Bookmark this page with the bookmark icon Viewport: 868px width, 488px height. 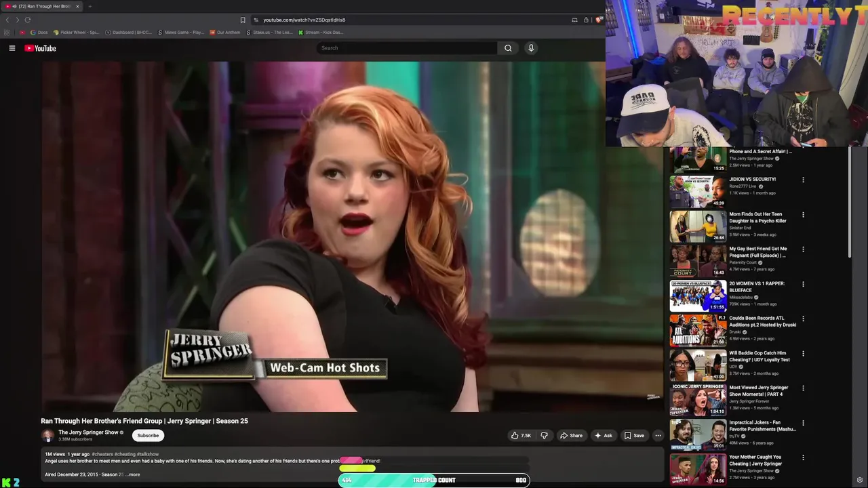(x=243, y=20)
